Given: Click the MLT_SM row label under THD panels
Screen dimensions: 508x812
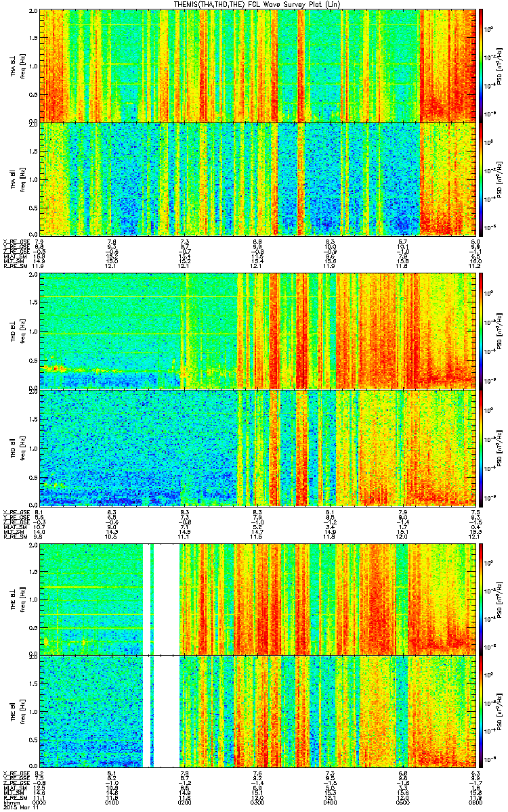Looking at the screenshot, I should [13, 533].
